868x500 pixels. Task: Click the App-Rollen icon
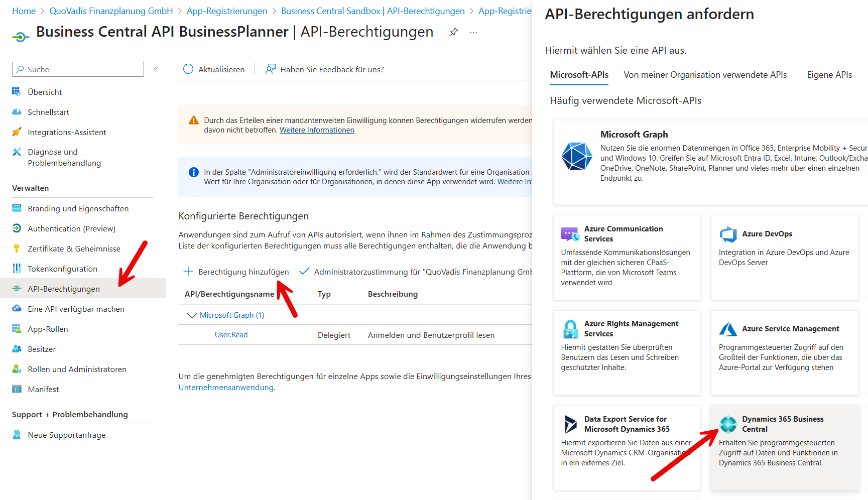click(x=17, y=329)
